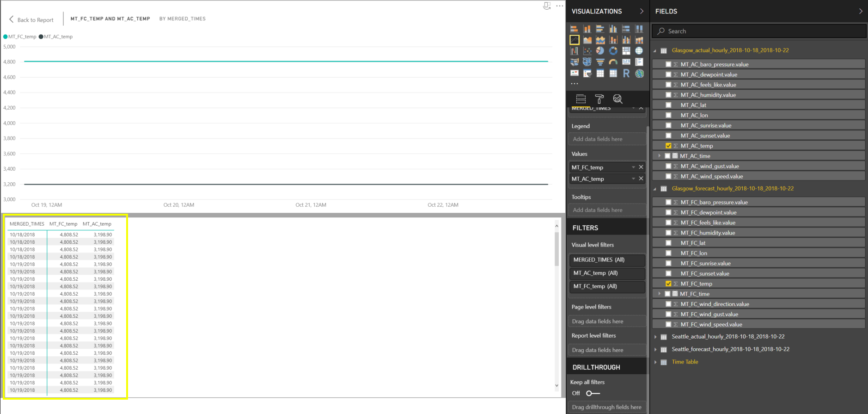Viewport: 868px width, 414px height.
Task: Tick the MT_FC_wind_speed.value checkbox
Action: click(668, 324)
